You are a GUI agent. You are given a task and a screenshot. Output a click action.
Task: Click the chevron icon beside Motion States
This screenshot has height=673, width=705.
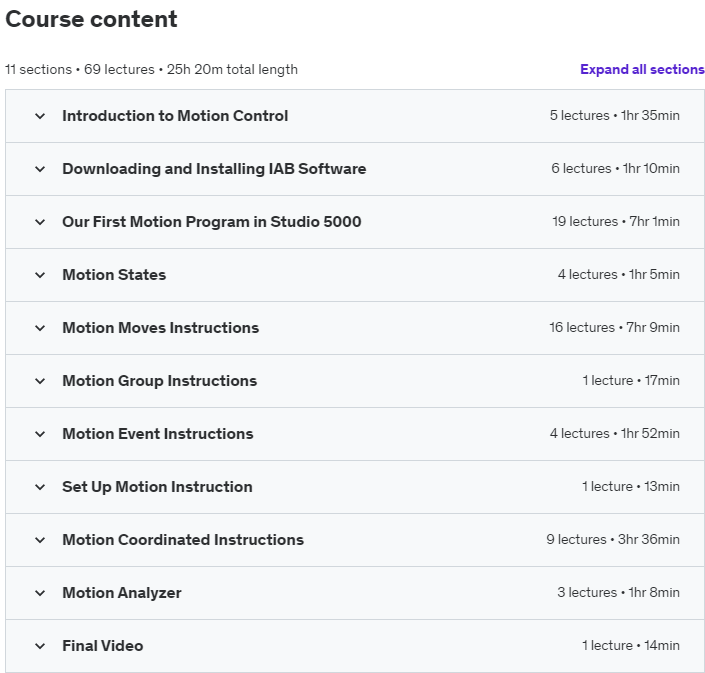(40, 275)
